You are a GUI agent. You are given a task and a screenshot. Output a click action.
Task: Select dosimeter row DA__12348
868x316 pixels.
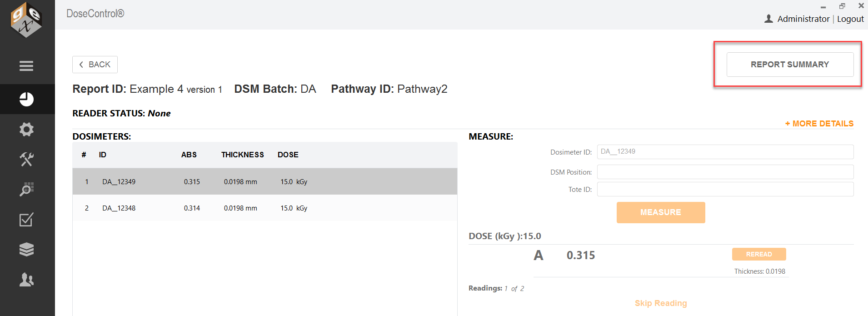(265, 208)
